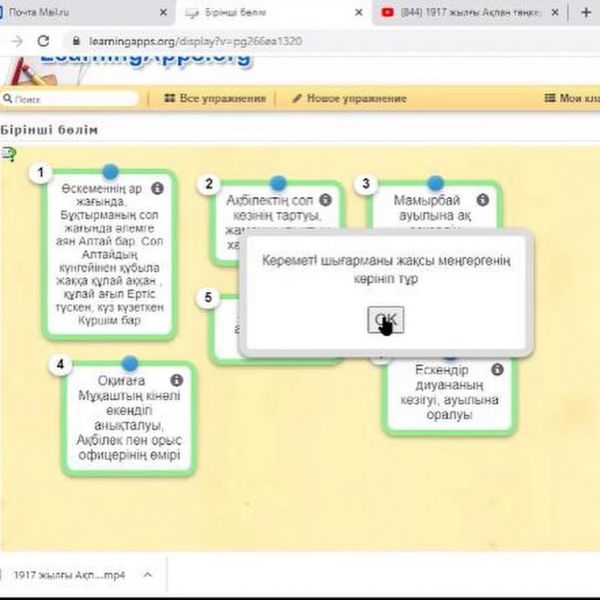Click the new tab plus button
This screenshot has width=600, height=600.
[585, 13]
